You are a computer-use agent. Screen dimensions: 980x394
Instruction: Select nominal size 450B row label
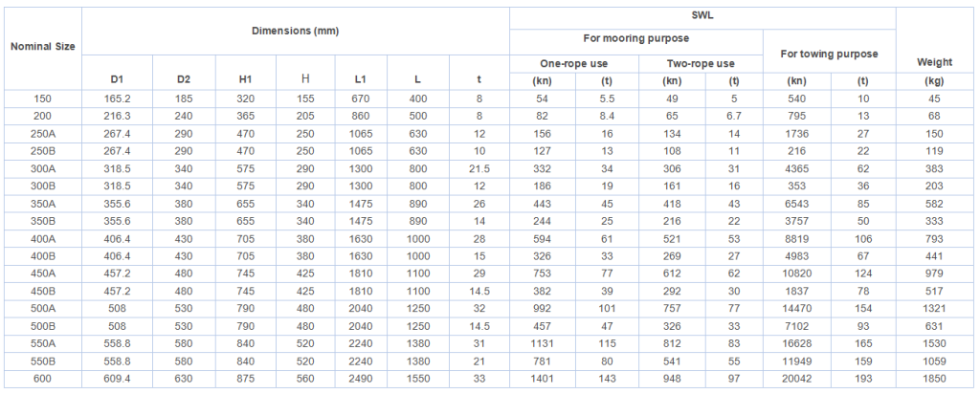click(x=43, y=291)
